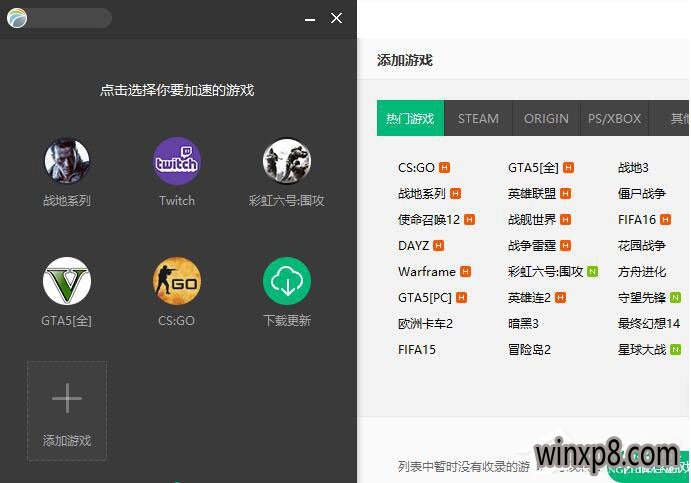Select 英雄联盟 in the games list
The height and width of the screenshot is (483, 691).
pos(532,193)
